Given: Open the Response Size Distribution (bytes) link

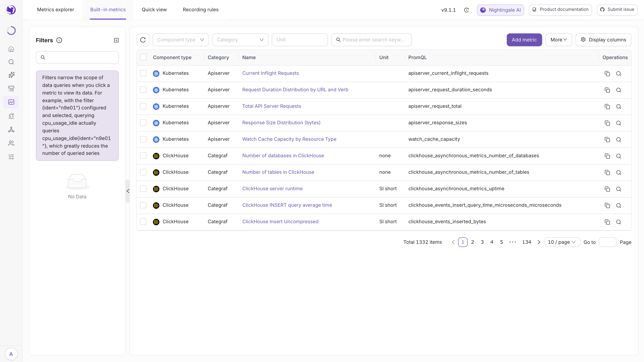Looking at the screenshot, I should click(281, 123).
